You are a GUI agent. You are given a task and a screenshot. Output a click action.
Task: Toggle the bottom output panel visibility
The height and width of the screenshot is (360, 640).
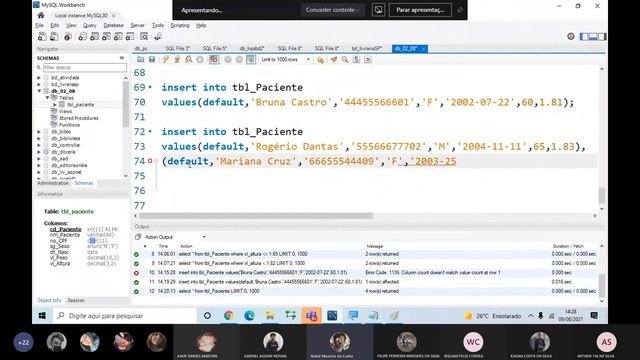coord(593,37)
